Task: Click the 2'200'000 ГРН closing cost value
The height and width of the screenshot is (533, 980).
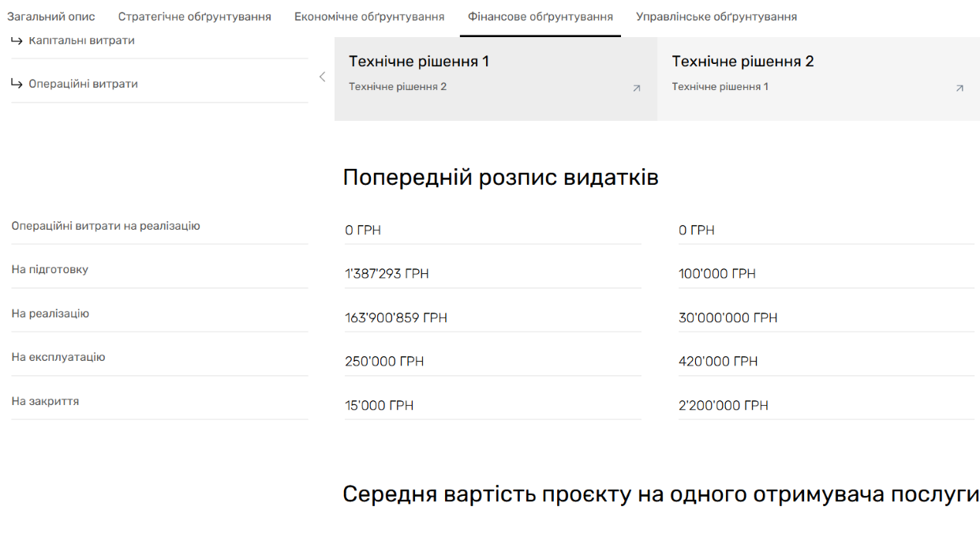Action: tap(723, 405)
